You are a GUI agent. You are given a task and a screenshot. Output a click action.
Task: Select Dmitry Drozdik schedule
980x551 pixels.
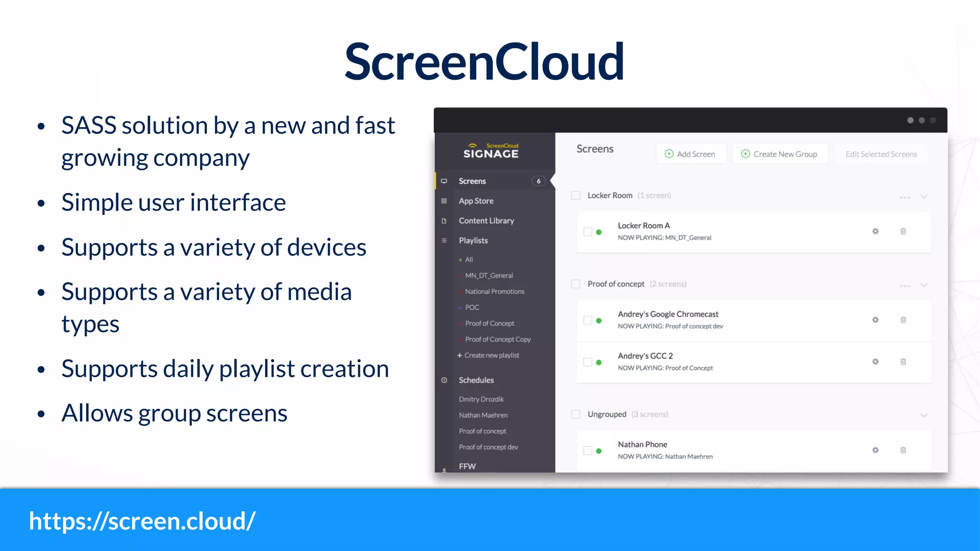481,399
